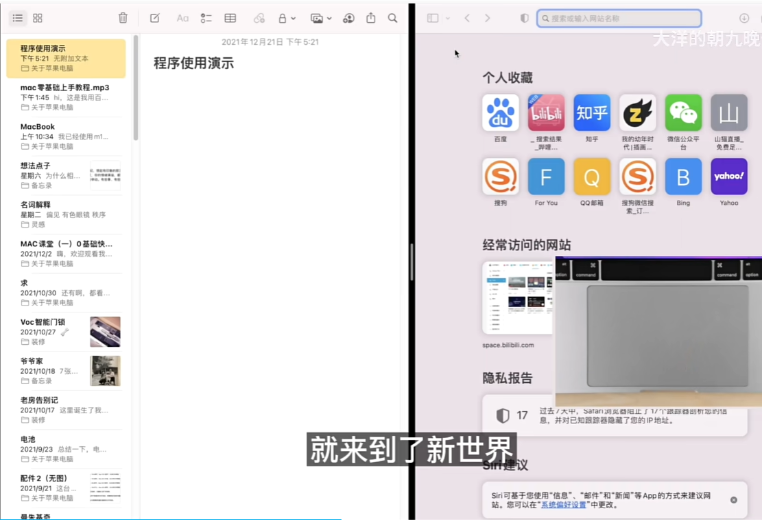Open the 名词解释 note
762x520 pixels.
pyautogui.click(x=66, y=214)
